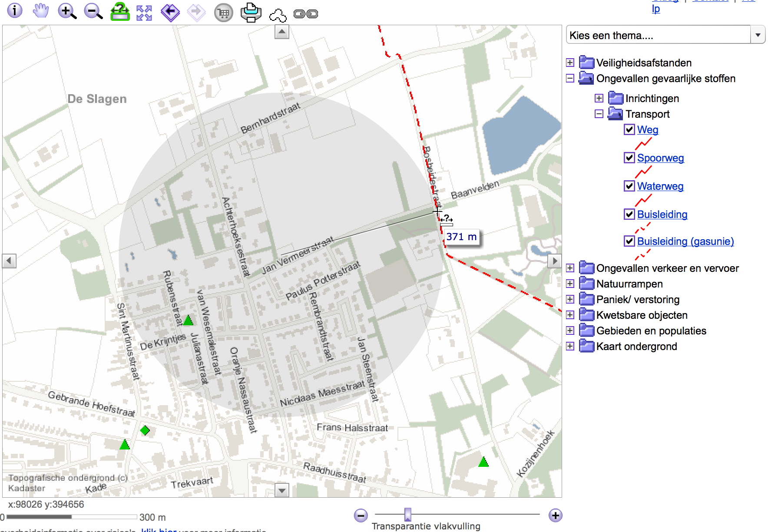Open the Buisleiding (gasunie) link
The height and width of the screenshot is (532, 768).
click(x=685, y=241)
